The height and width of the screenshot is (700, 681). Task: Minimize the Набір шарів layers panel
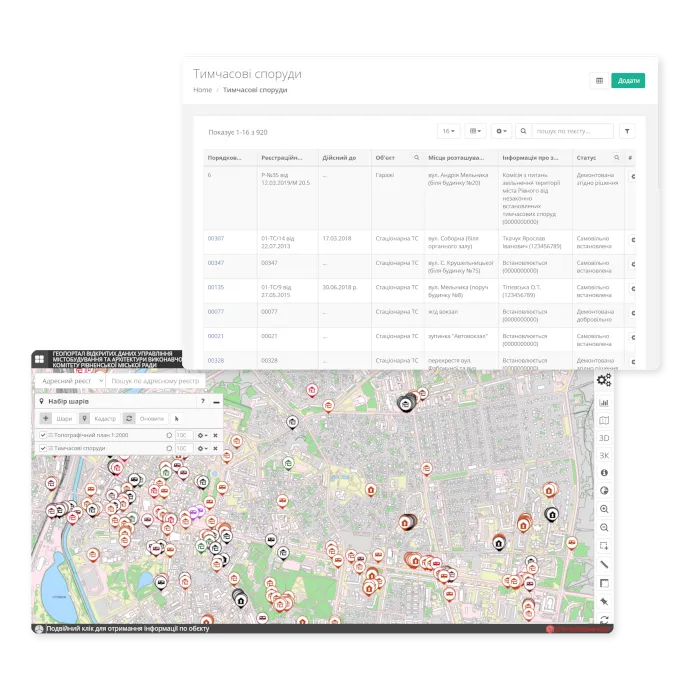217,402
